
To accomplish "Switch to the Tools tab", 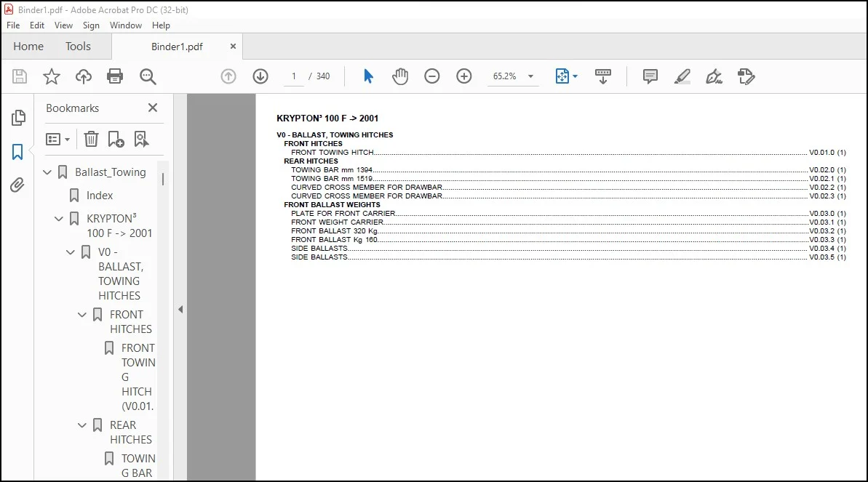I will pyautogui.click(x=78, y=47).
